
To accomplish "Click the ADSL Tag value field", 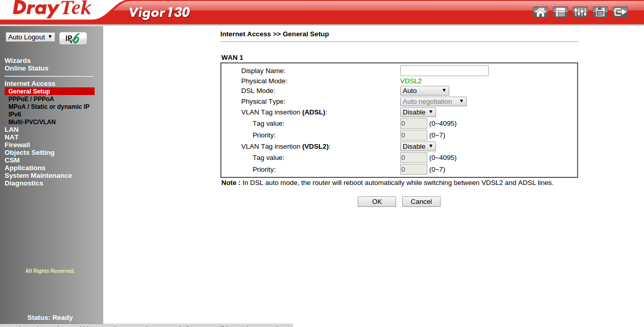I will pyautogui.click(x=413, y=123).
